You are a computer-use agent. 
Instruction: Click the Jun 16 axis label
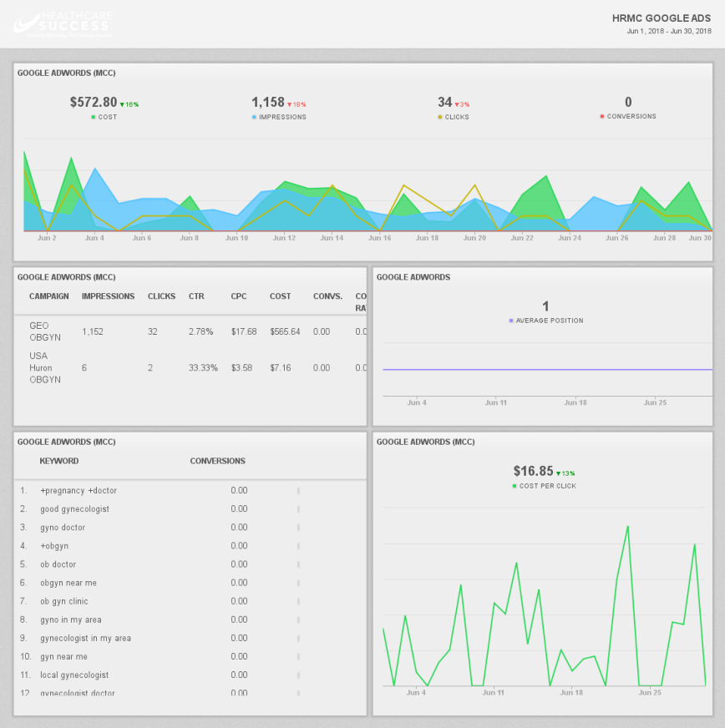(379, 238)
